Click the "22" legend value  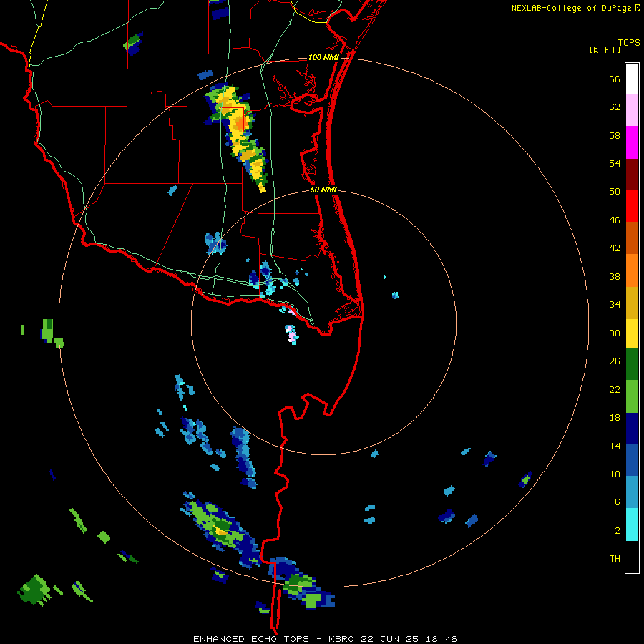615,390
